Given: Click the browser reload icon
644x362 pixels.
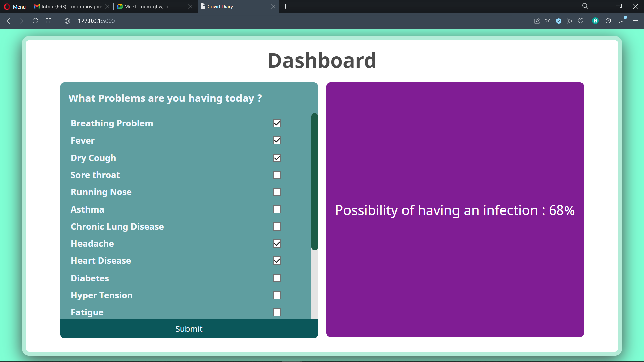Looking at the screenshot, I should point(35,21).
